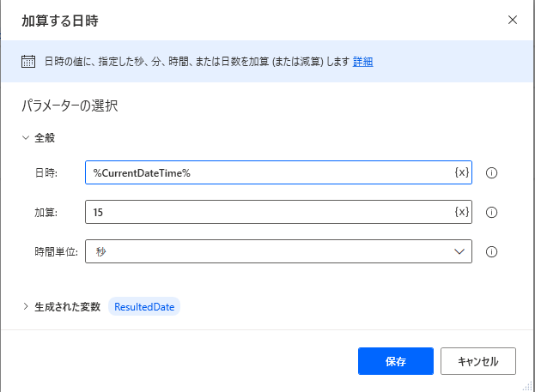Click the キャンセル button

click(478, 361)
